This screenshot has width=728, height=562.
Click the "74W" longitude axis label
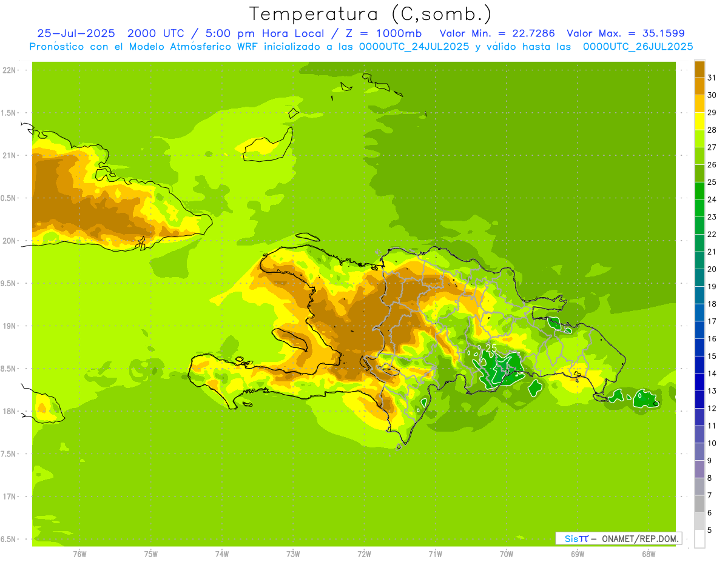222,554
